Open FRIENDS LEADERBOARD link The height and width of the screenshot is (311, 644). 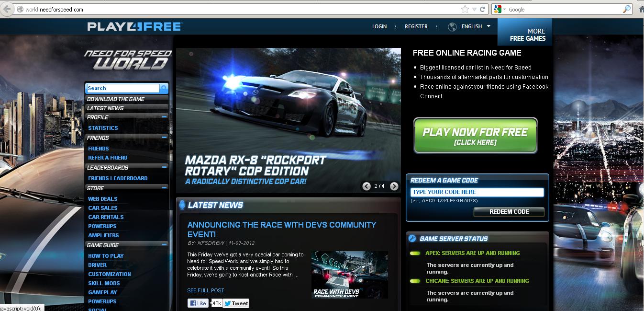(118, 178)
